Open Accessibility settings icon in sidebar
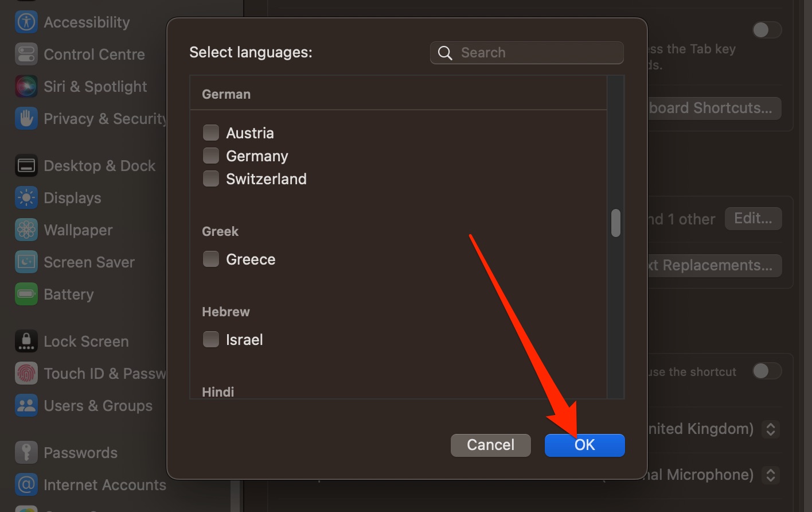Image resolution: width=812 pixels, height=512 pixels. [26, 22]
